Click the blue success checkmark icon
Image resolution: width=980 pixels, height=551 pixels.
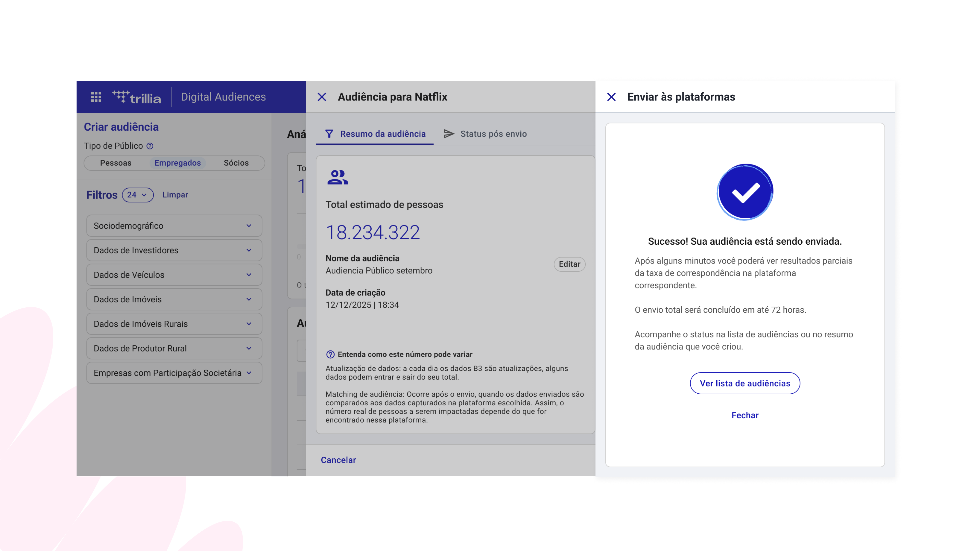745,192
